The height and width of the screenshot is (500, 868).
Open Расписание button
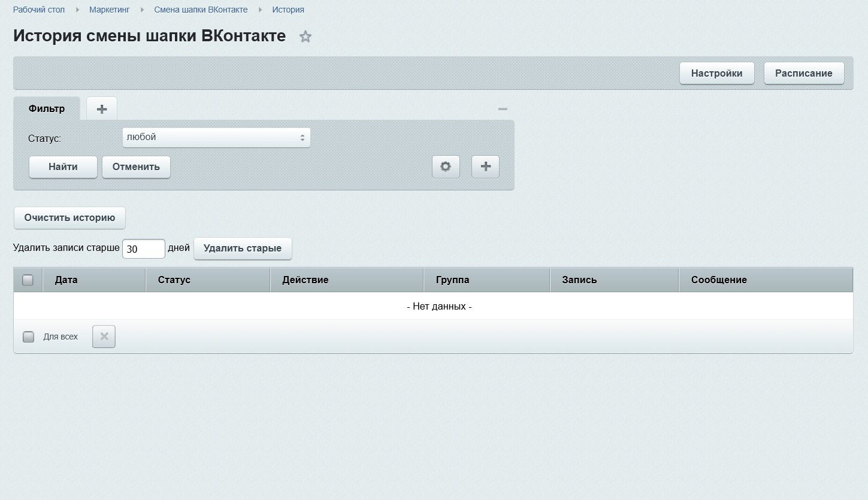point(804,73)
